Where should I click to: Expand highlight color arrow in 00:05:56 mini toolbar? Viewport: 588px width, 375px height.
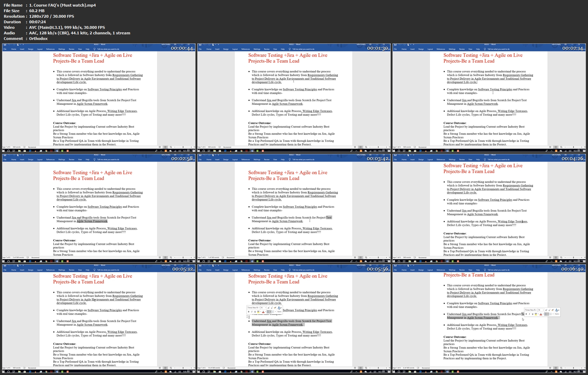[261, 312]
